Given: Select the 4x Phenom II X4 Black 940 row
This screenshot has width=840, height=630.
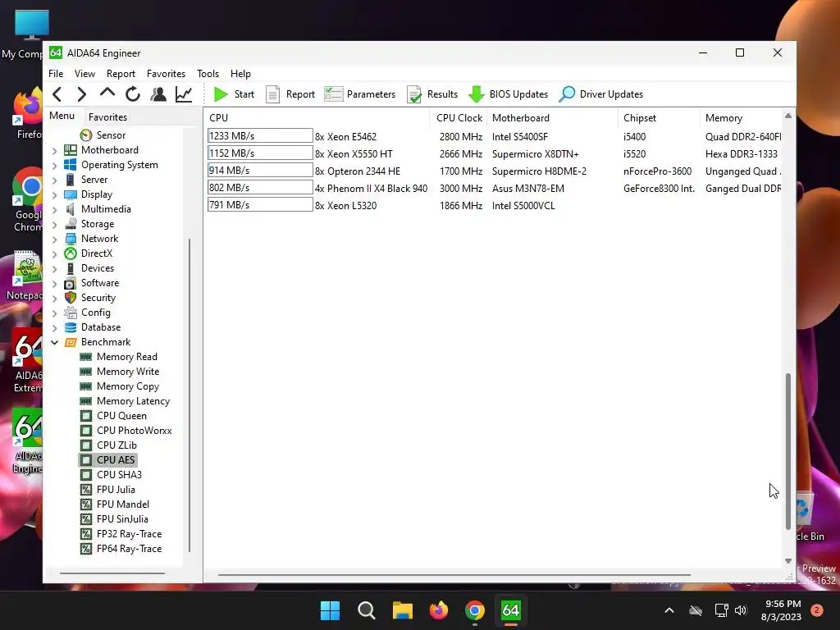Looking at the screenshot, I should (493, 188).
